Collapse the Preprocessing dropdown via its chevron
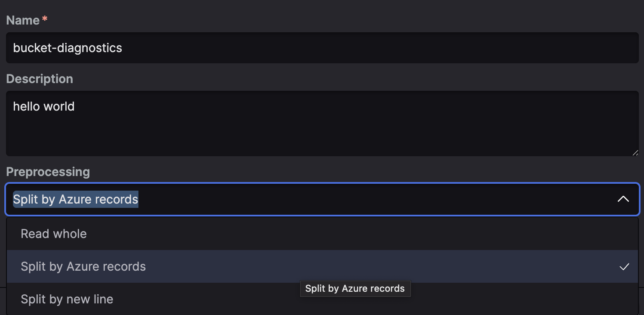Screen dimensions: 644x315 click(623, 199)
